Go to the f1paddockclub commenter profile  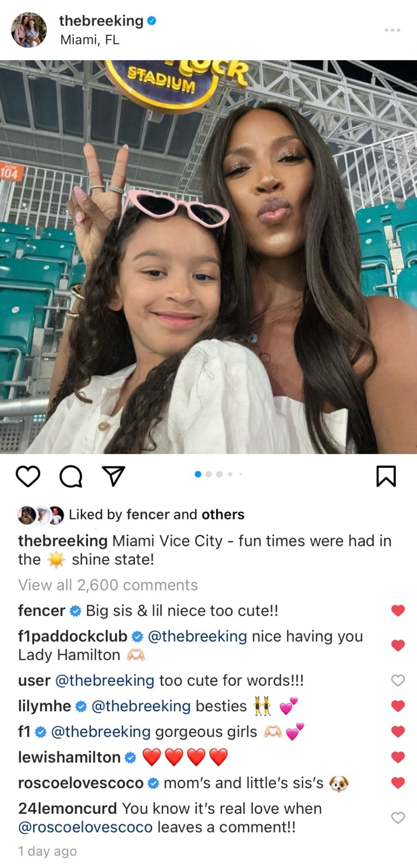click(x=73, y=636)
